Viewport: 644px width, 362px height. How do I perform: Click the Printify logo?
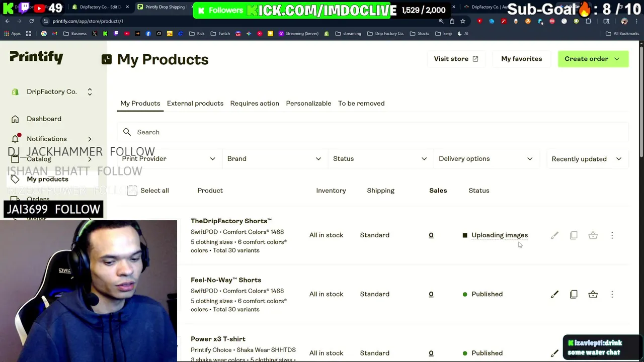point(36,57)
